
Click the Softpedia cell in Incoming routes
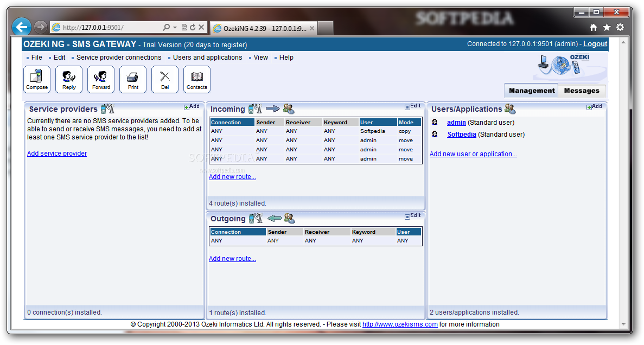[x=373, y=131]
